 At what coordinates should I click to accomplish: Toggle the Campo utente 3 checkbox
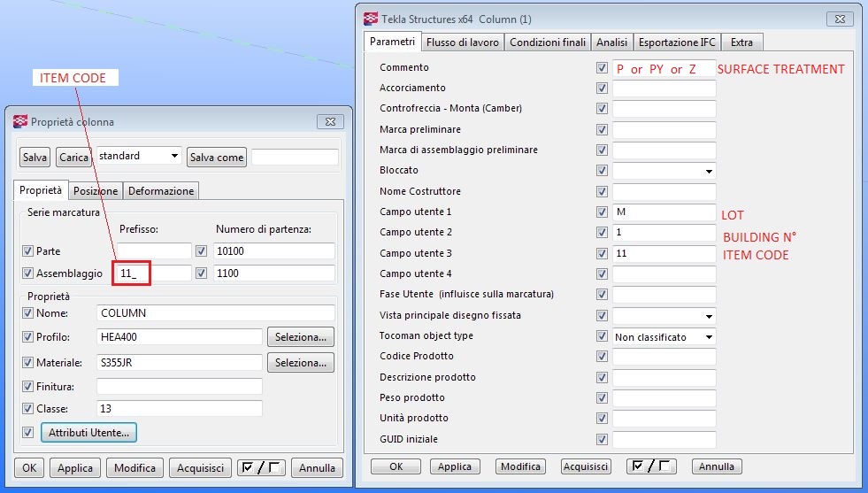(x=603, y=254)
